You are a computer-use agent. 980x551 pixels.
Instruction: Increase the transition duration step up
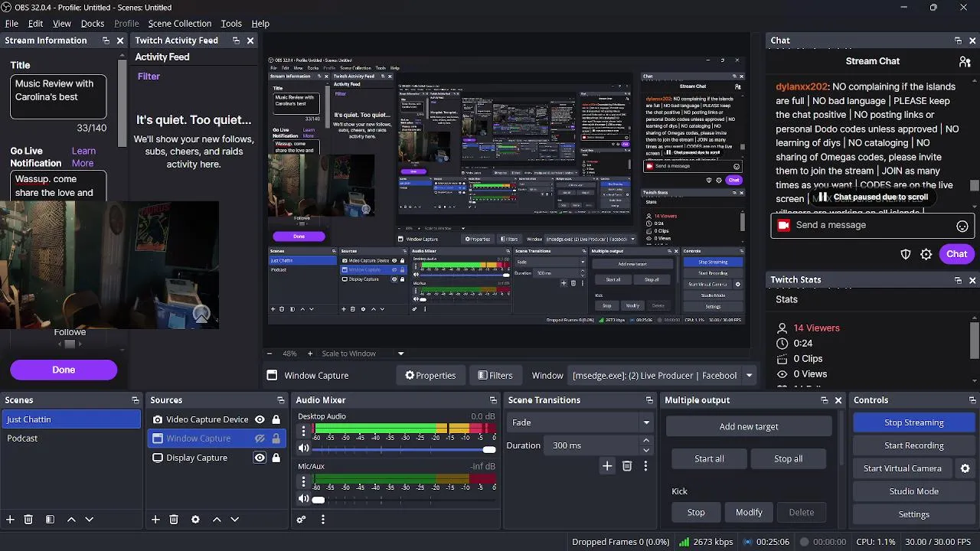click(646, 441)
